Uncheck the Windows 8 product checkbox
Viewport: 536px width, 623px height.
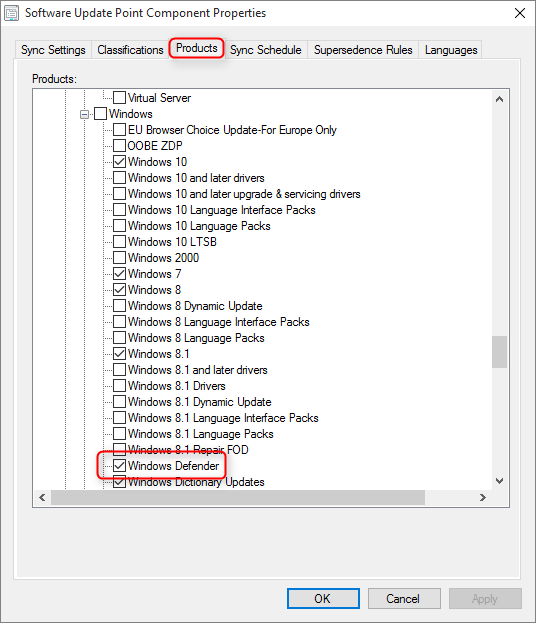[120, 290]
